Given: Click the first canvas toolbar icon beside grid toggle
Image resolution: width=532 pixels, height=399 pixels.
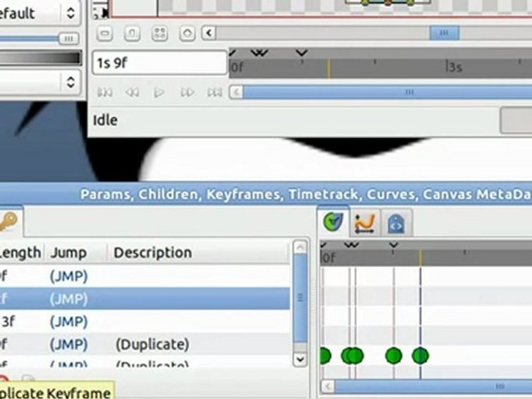Looking at the screenshot, I should coord(105,33).
